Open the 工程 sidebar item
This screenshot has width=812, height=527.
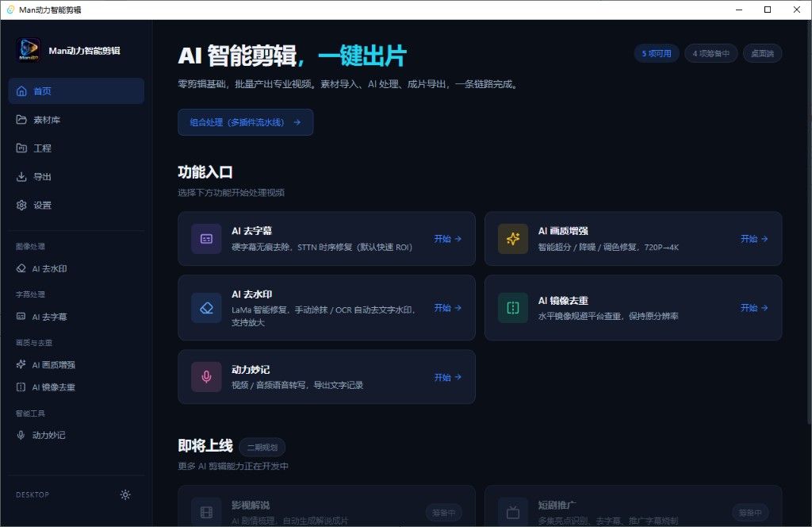(76, 148)
